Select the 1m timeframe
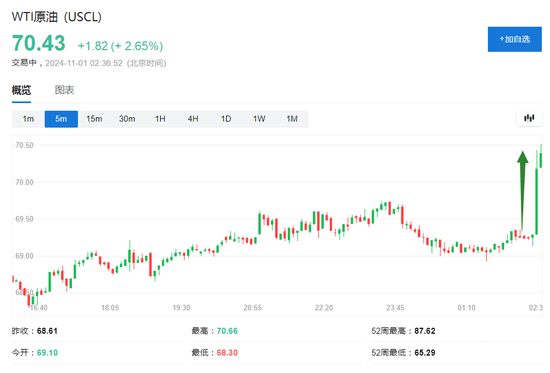This screenshot has width=550, height=373. tap(28, 119)
